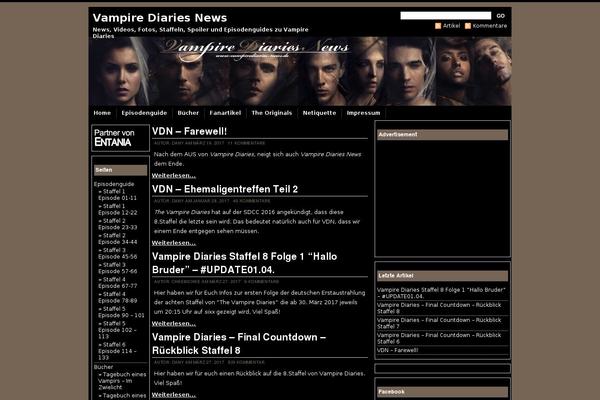
Task: Open Staffel 3 Episode 57-66 sidebar link
Action: [x=117, y=268]
